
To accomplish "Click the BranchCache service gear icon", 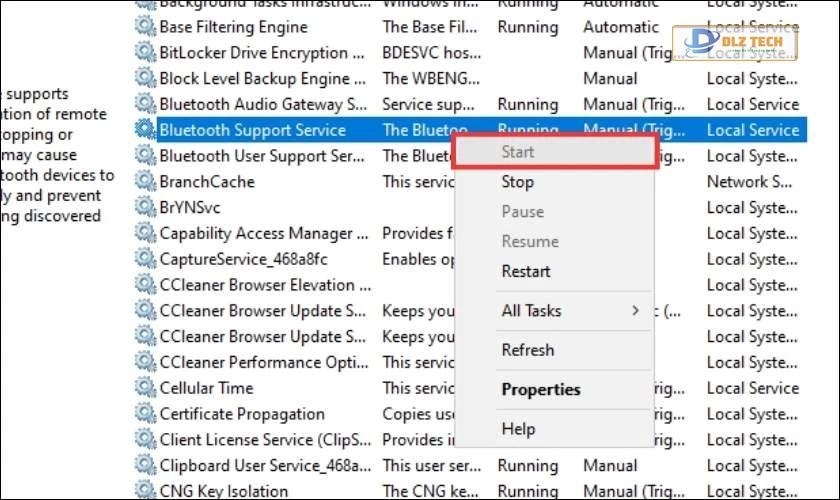I will coord(146,182).
